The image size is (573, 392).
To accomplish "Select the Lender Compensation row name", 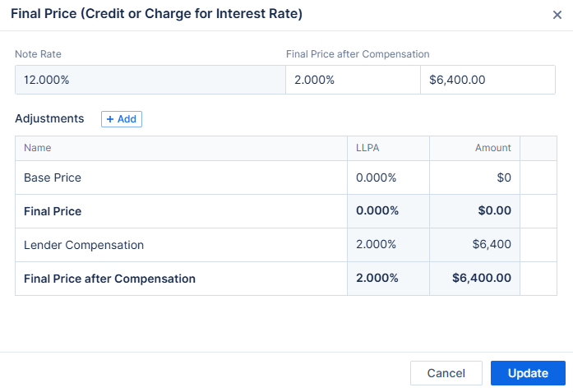I will 84,245.
